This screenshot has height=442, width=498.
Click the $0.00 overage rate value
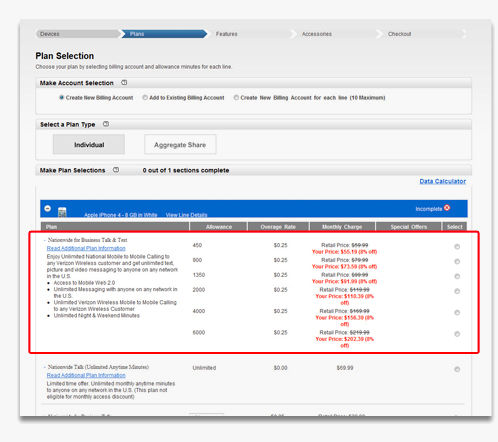click(x=280, y=368)
